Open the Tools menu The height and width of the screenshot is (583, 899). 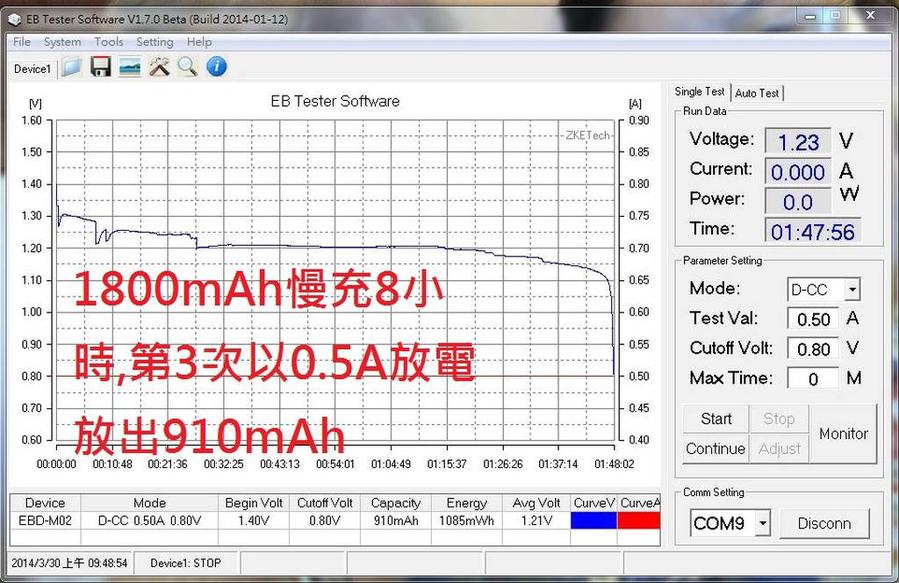(109, 42)
